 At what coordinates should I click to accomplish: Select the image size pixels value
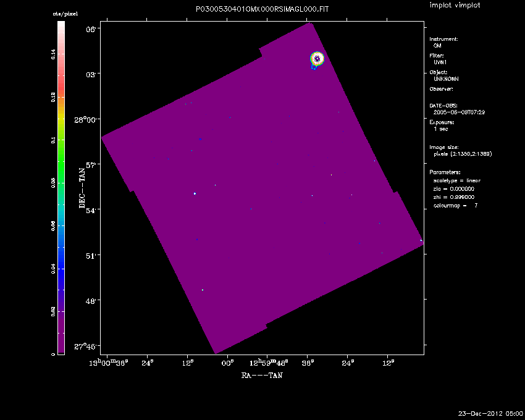pos(463,154)
